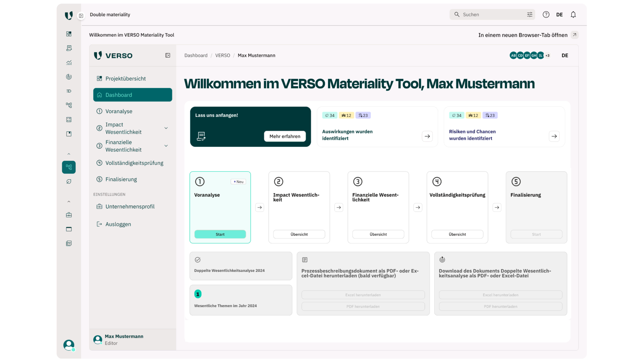The image size is (644, 362).
Task: Expand Impact Wesentlichkeit submenu chevron
Action: point(166,128)
